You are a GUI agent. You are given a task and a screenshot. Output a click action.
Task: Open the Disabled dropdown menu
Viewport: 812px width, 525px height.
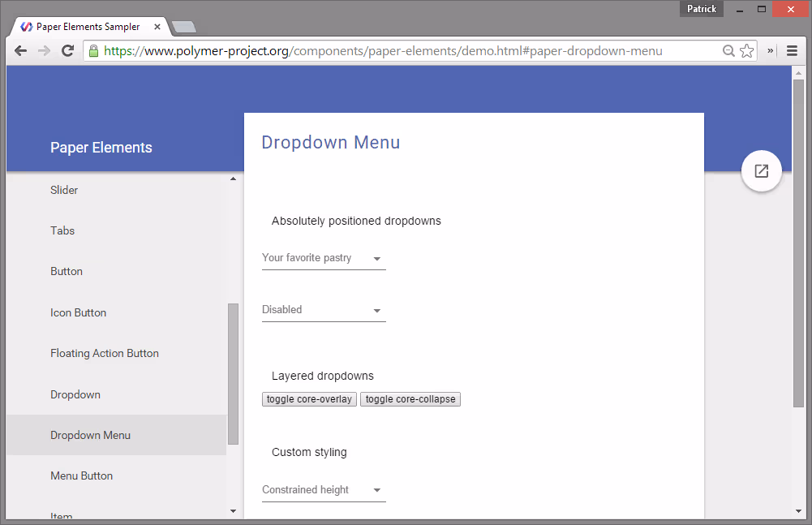click(x=324, y=310)
